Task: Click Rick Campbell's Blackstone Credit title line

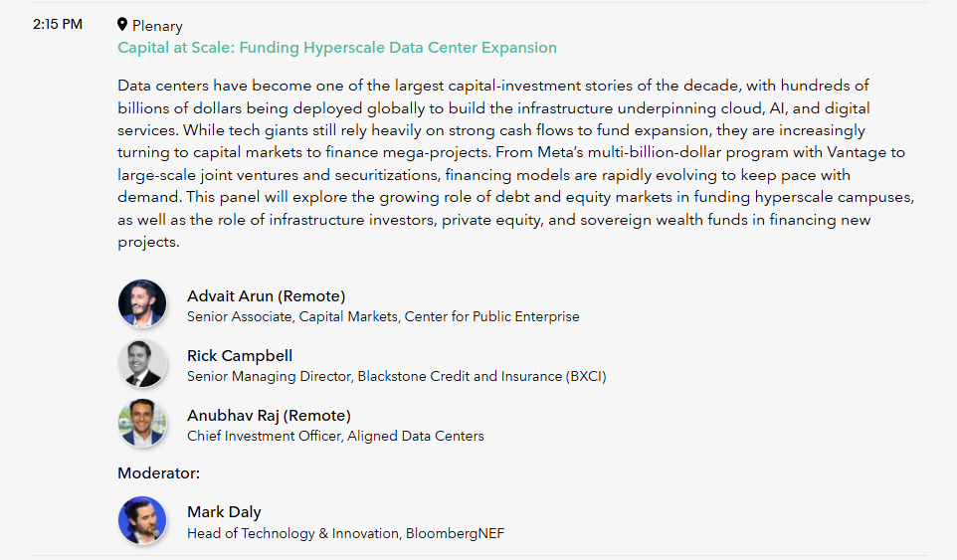Action: point(396,377)
